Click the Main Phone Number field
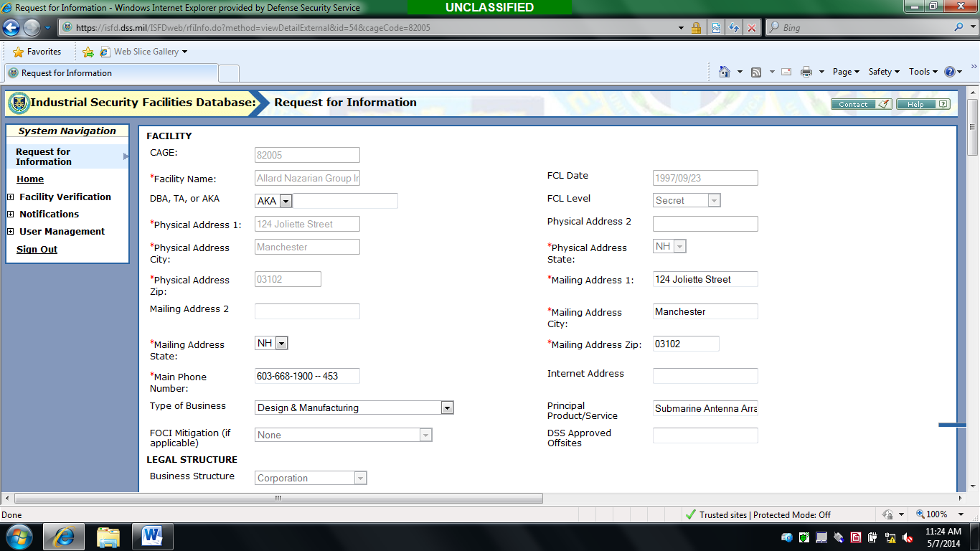The height and width of the screenshot is (551, 980). [x=307, y=376]
